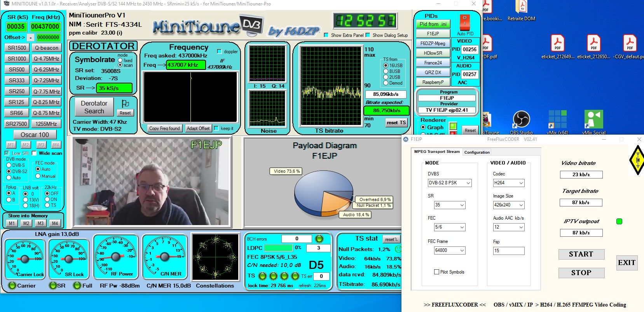Click STOP in FreeFluxCoder

581,273
